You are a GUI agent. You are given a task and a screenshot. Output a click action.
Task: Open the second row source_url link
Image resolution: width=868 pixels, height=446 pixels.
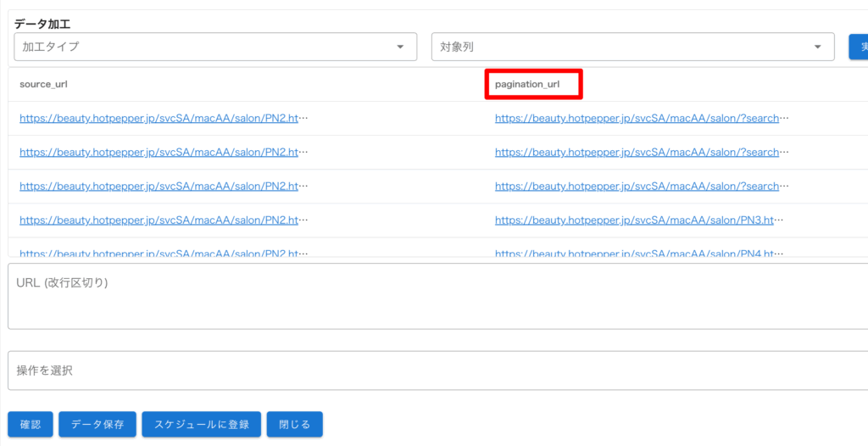pos(163,152)
